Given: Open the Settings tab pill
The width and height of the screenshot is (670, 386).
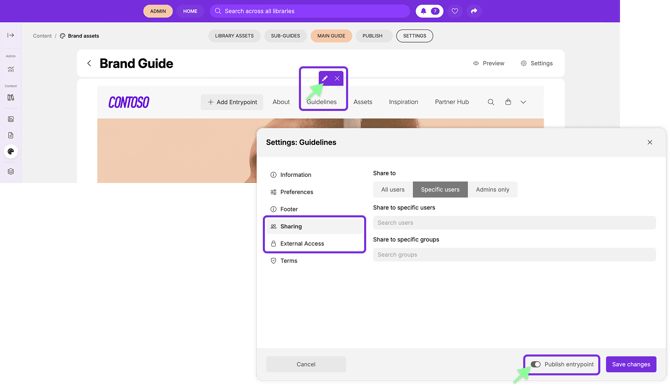Looking at the screenshot, I should tap(414, 36).
